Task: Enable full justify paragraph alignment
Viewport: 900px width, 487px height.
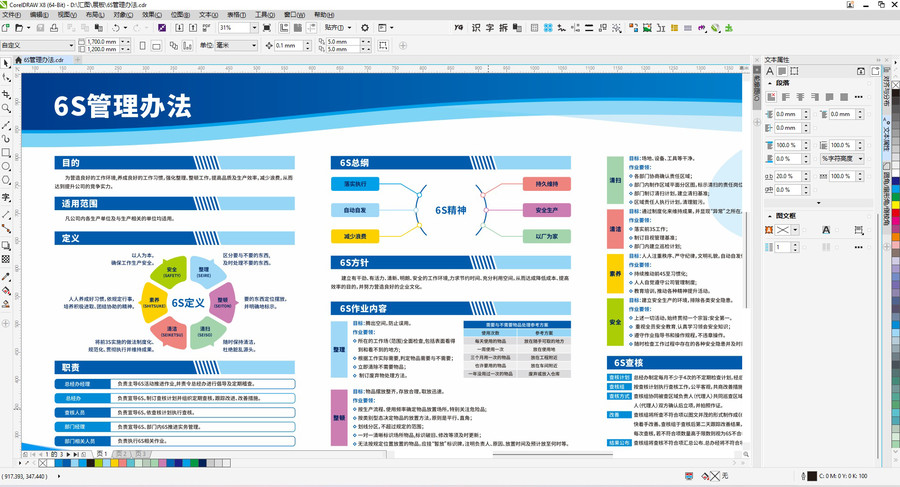Action: click(829, 97)
